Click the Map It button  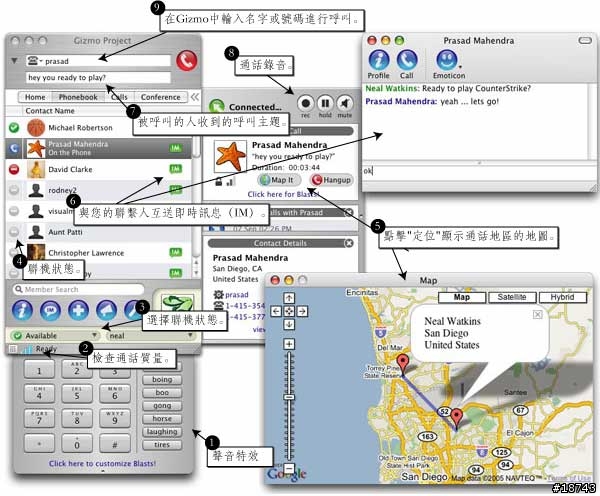tap(279, 180)
